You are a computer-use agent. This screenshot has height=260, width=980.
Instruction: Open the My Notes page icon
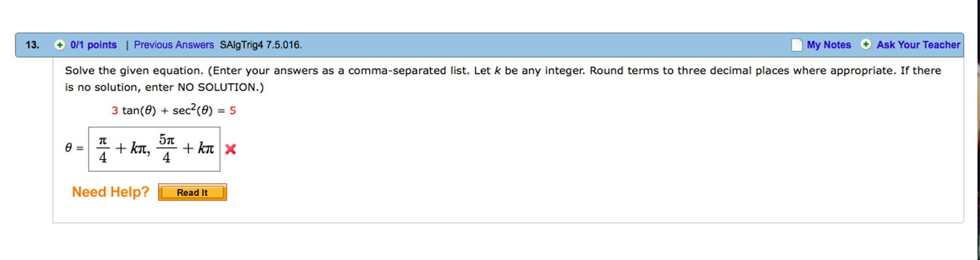pyautogui.click(x=797, y=45)
